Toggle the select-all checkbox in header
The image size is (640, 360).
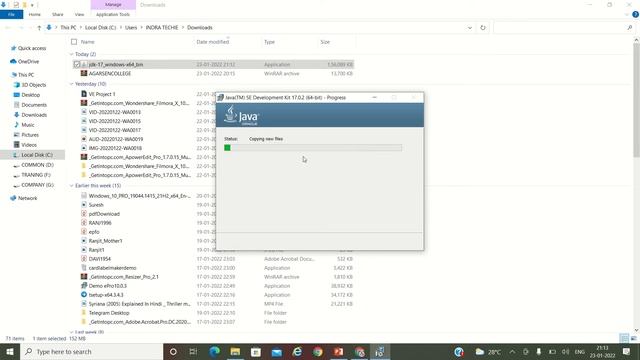pos(74,42)
